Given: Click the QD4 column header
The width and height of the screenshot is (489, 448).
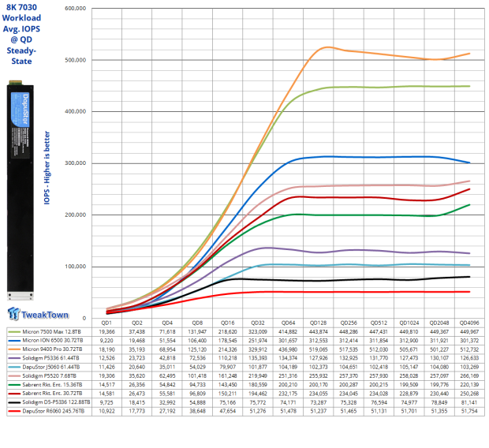Looking at the screenshot, I should click(x=167, y=323).
